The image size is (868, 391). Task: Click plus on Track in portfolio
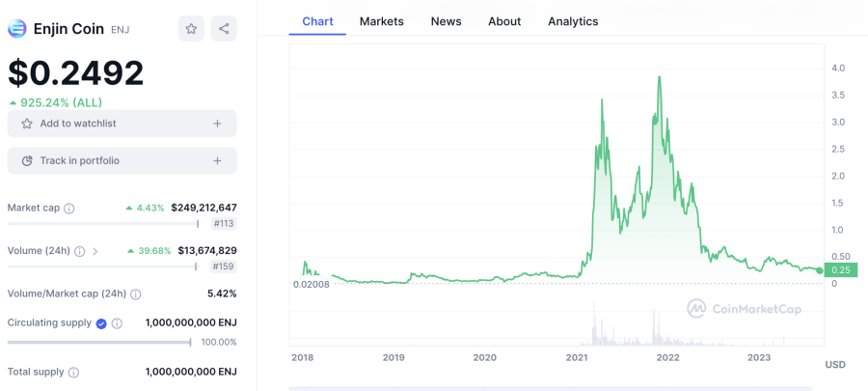click(218, 160)
